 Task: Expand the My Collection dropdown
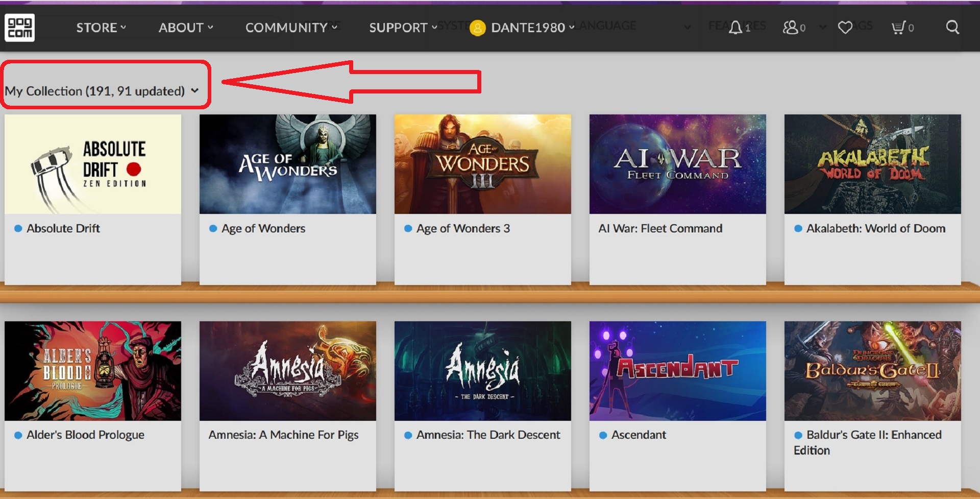pos(102,91)
